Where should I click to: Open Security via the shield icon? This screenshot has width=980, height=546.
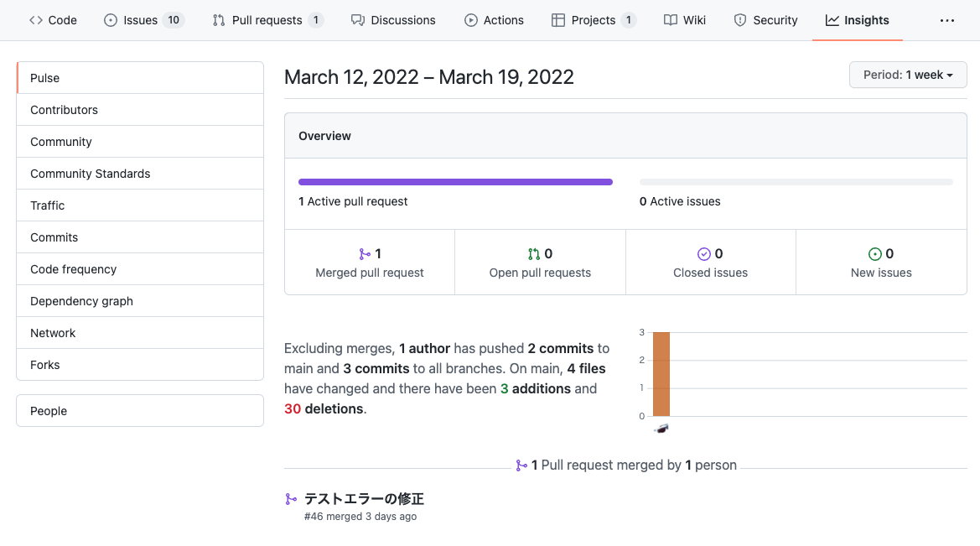pos(739,19)
